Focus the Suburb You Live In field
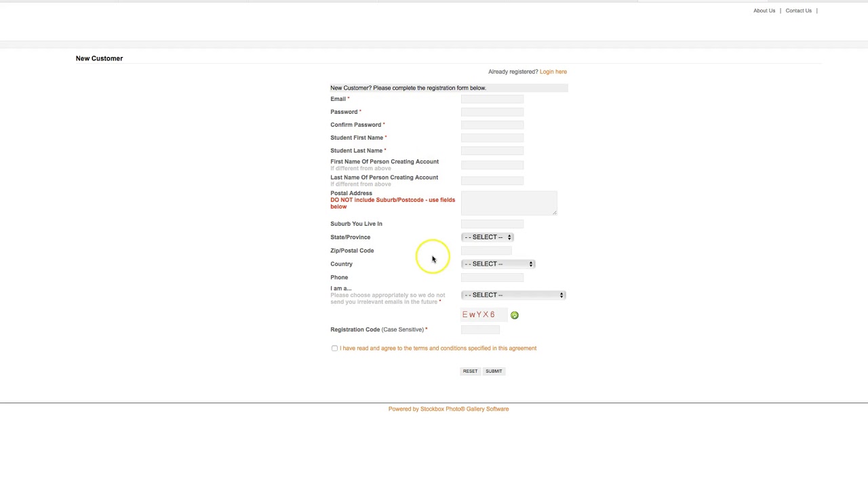868x488 pixels. pos(492,224)
